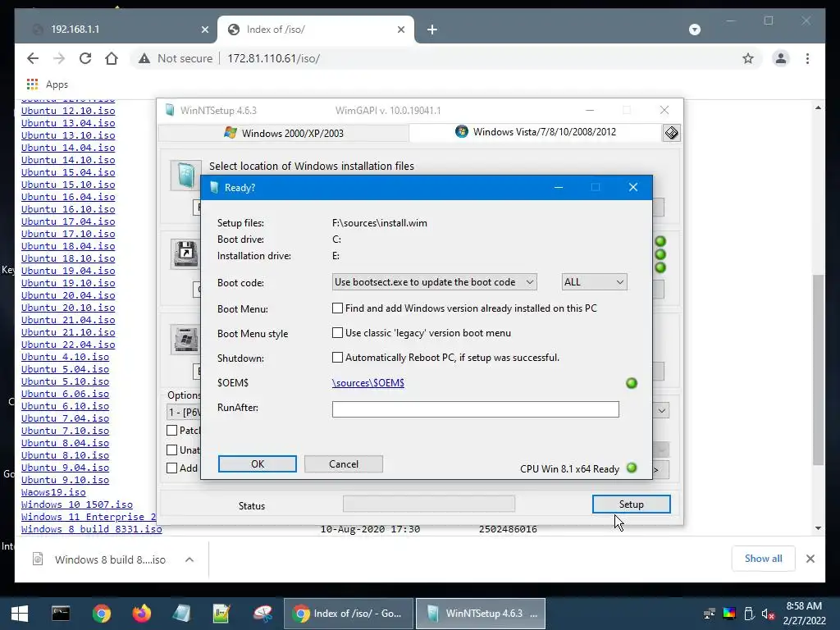Open a new Chrome tab with plus icon

tap(432, 30)
